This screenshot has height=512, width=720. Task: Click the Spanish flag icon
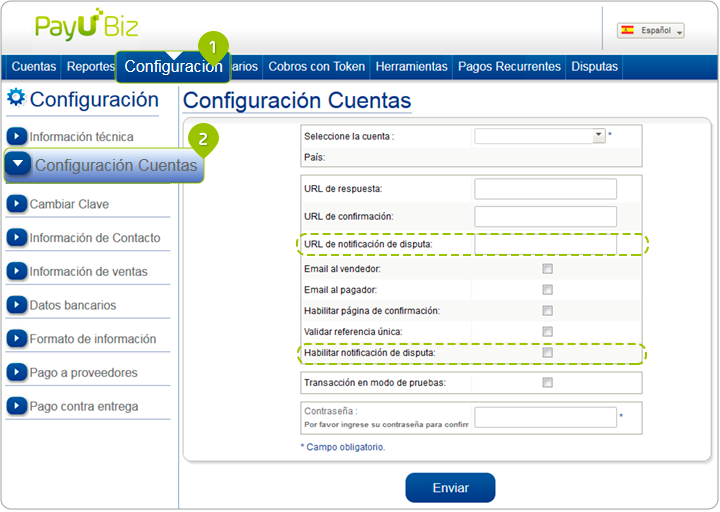click(x=627, y=30)
